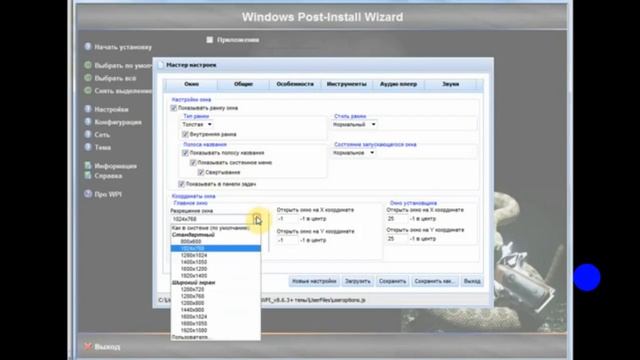Collapse the Разрешение окна dropdown arrow
This screenshot has width=640, height=360.
pos(257,219)
